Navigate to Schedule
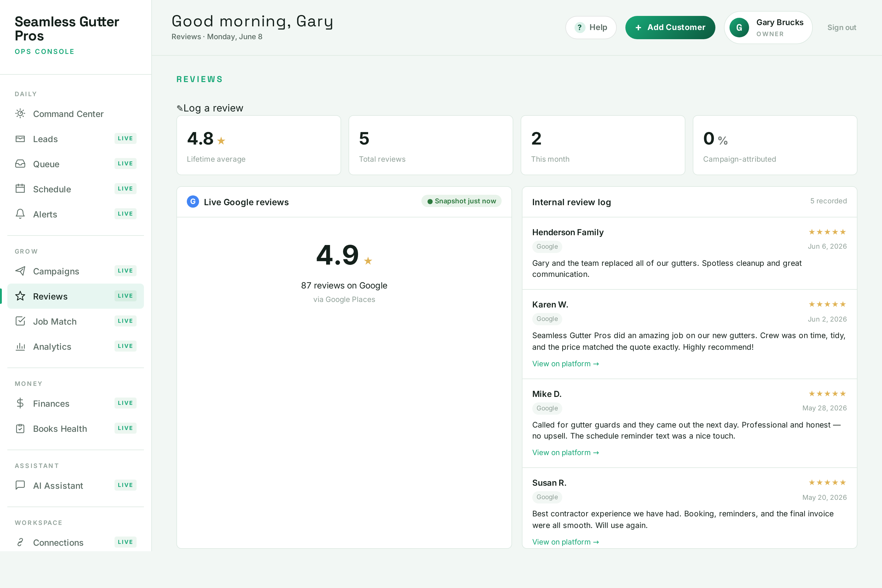The image size is (882, 588). click(76, 189)
